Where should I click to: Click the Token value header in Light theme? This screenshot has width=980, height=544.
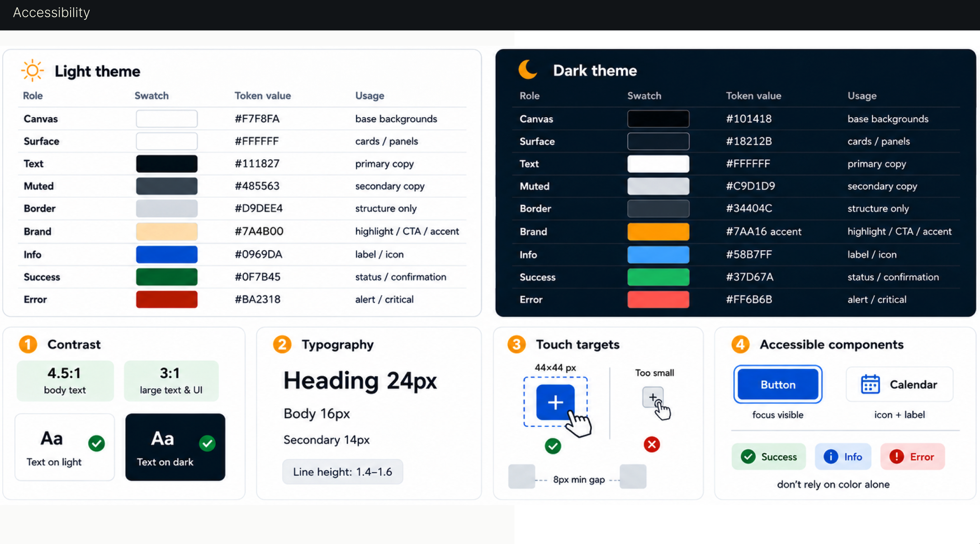[263, 95]
